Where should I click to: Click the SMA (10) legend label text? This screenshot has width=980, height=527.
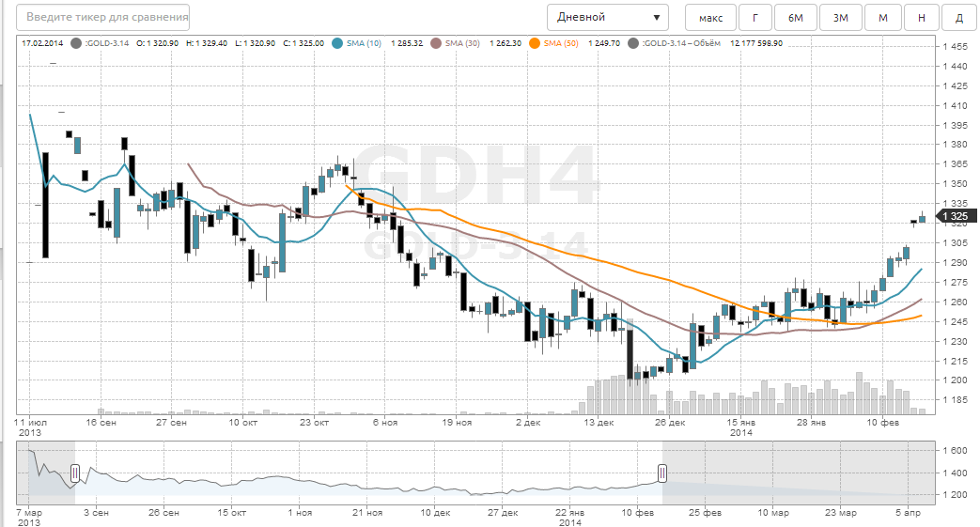[x=364, y=43]
